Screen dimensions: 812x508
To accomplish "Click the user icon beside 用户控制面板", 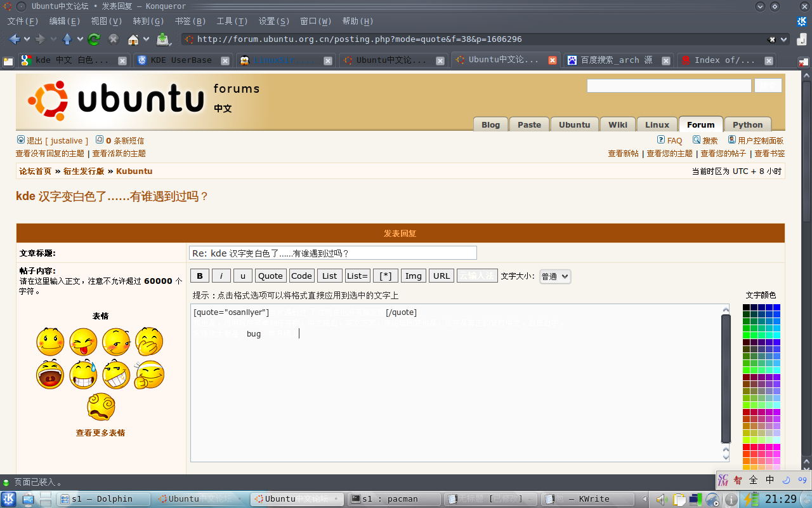I will point(731,140).
